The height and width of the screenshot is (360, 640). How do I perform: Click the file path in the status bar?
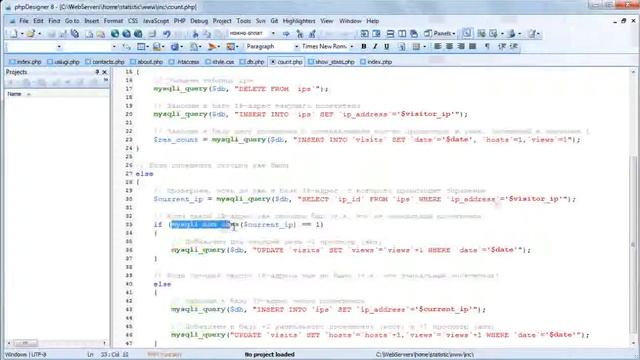tap(424, 355)
